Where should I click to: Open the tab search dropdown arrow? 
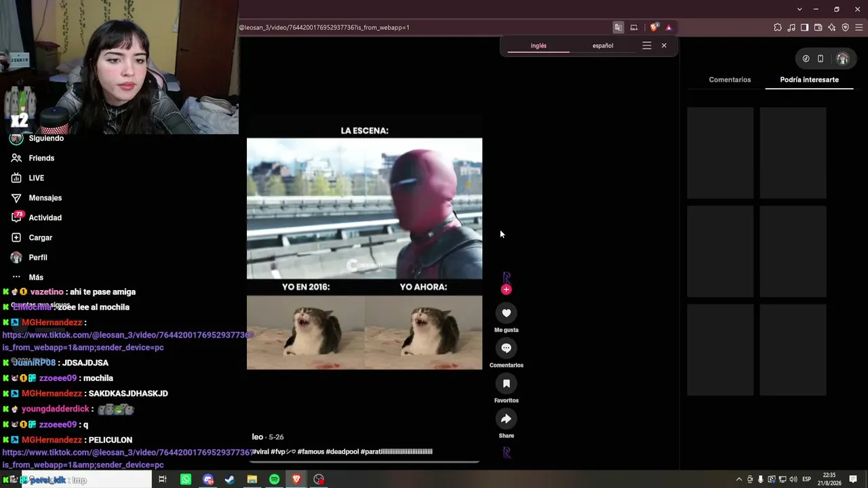(800, 9)
